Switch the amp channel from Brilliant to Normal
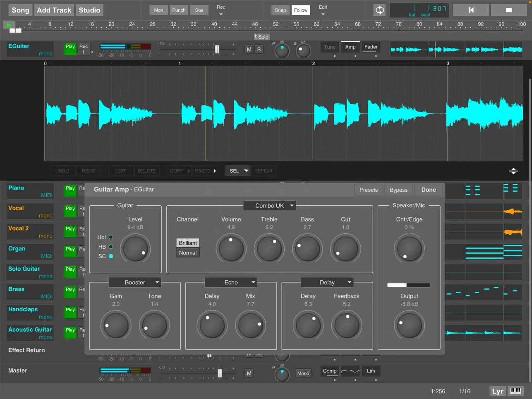Image resolution: width=532 pixels, height=399 pixels. (188, 252)
